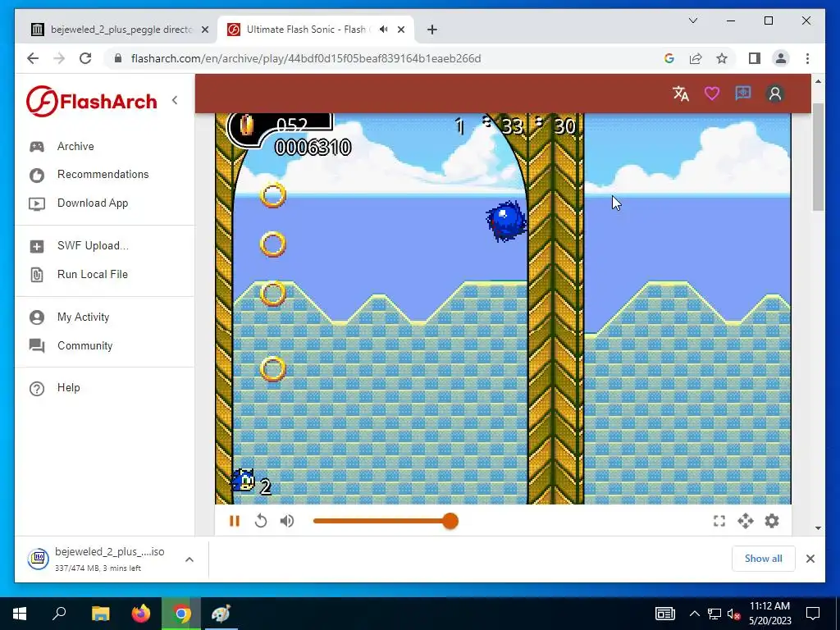The image size is (840, 630).
Task: Click the Google icon in the address bar
Action: point(669,58)
